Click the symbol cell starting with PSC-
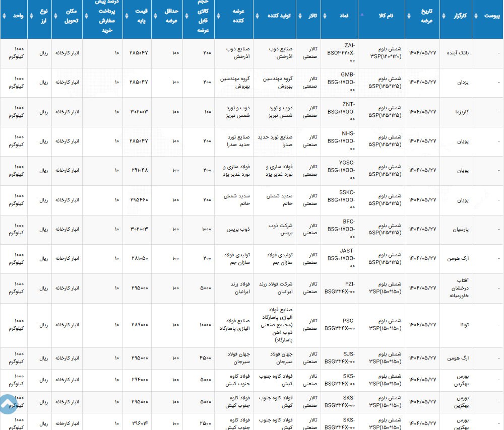Screen dimensions: 504x430 340,325
